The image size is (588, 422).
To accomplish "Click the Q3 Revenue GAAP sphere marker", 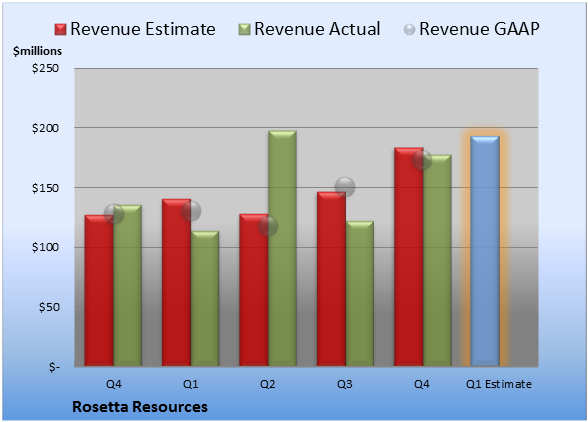I will click(345, 187).
